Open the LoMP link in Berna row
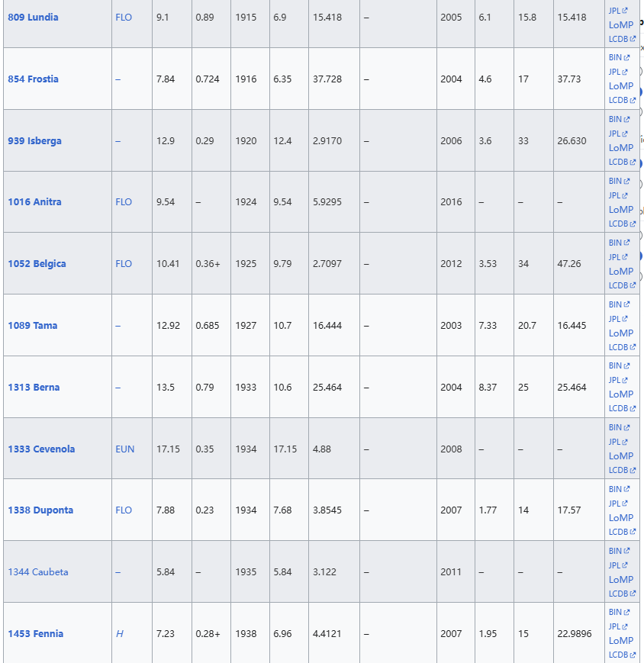Image resolution: width=644 pixels, height=663 pixels. 621,394
